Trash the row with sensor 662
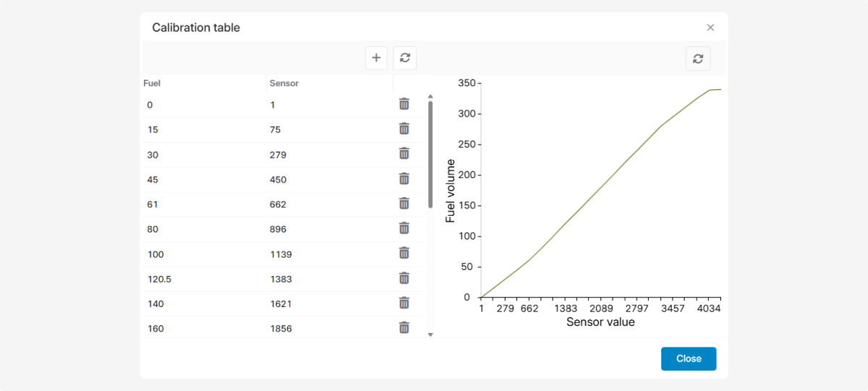Image resolution: width=868 pixels, height=391 pixels. tap(404, 203)
